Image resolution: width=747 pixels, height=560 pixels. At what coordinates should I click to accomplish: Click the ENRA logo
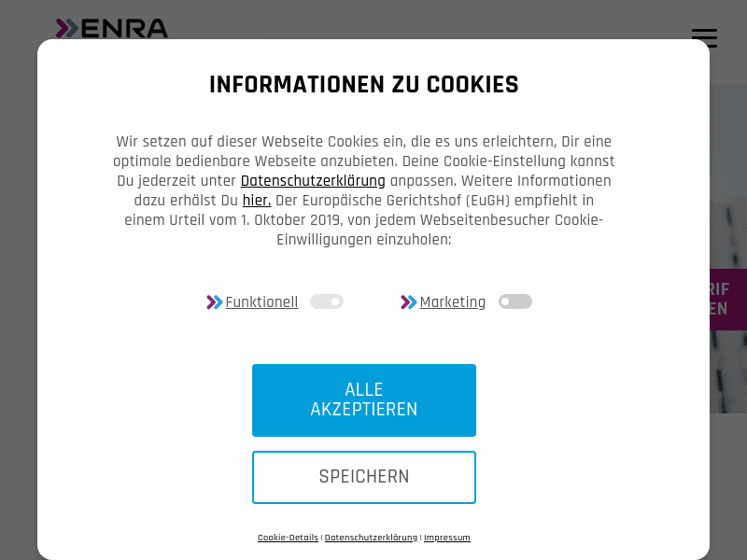tap(111, 29)
